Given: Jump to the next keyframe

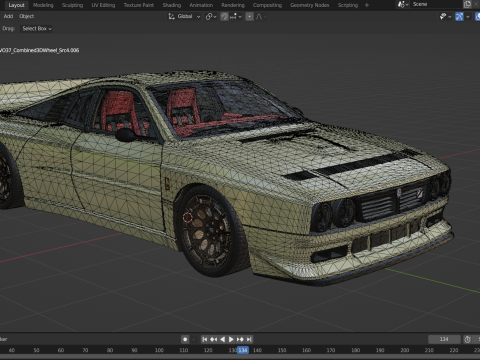Looking at the screenshot, I should [x=240, y=339].
